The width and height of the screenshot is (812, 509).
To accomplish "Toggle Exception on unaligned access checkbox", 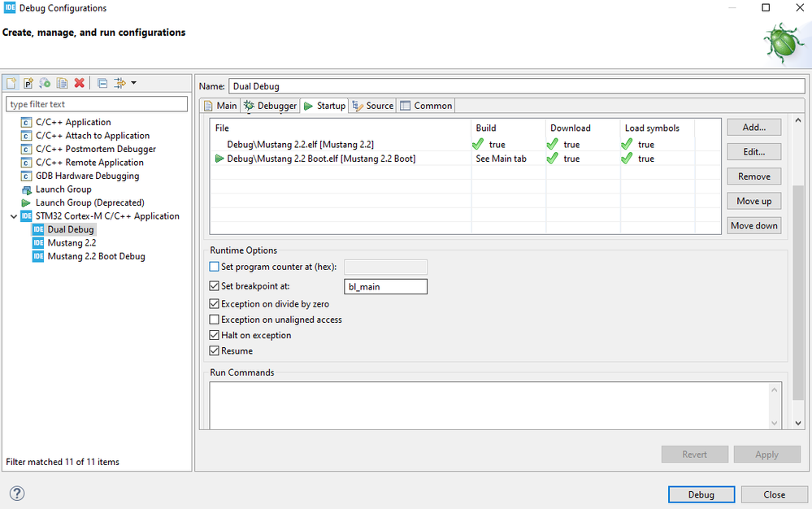I will point(214,320).
